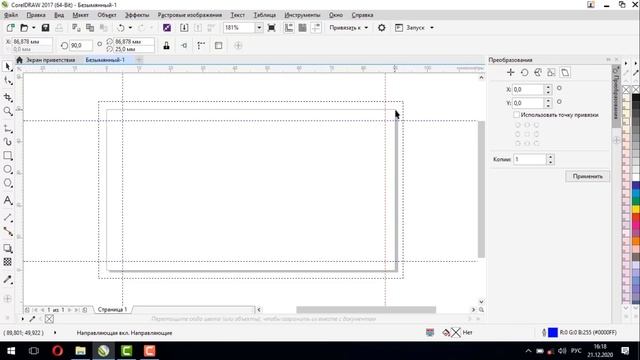Add new document tab with plus button
Image resolution: width=640 pixels, height=360 pixels.
click(139, 60)
